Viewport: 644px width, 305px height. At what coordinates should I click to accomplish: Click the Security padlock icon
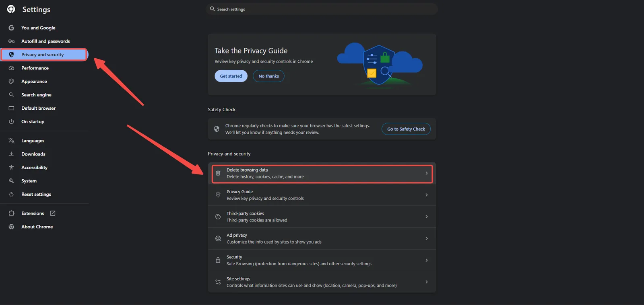[x=218, y=260]
